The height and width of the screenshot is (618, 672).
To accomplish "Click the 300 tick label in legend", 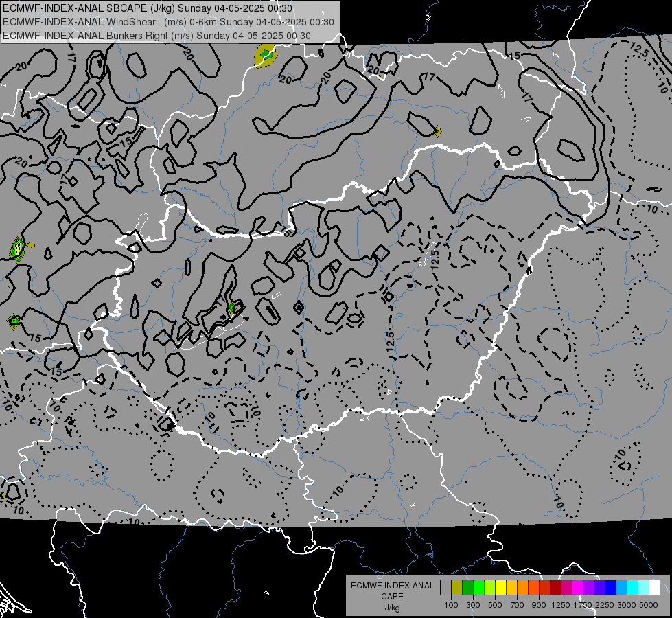I will (x=473, y=605).
